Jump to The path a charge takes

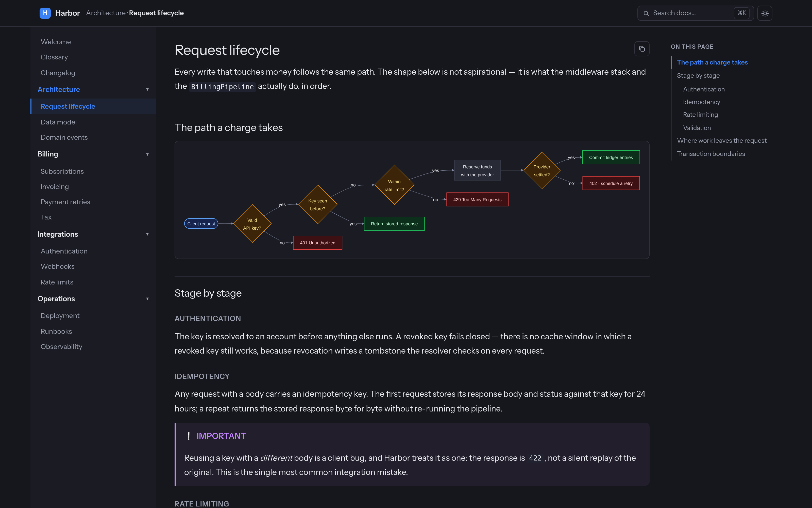[712, 62]
